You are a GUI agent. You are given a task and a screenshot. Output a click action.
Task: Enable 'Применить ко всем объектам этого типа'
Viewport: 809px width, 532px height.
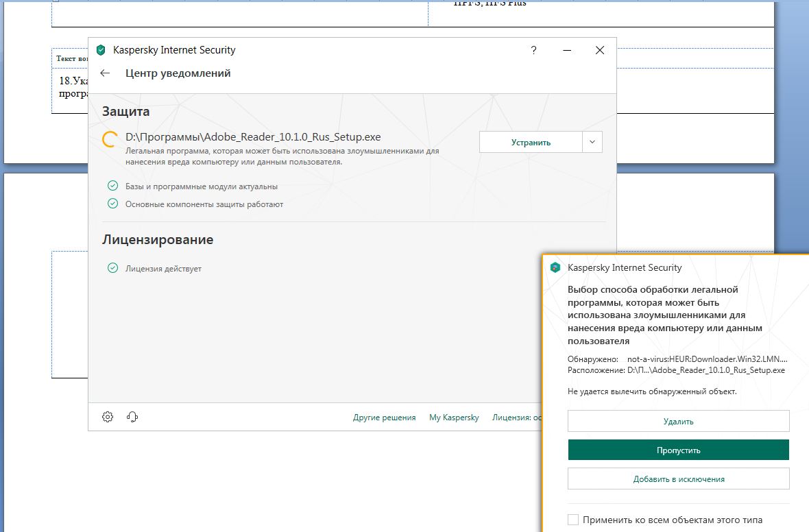[573, 520]
